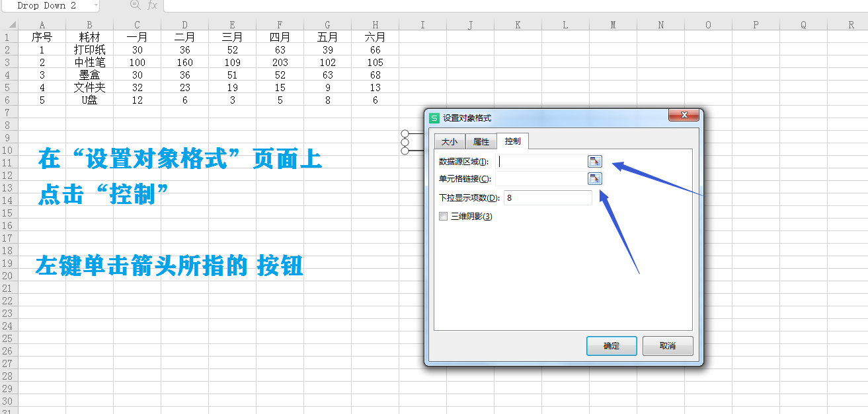Click the U盘 cell
868x414 pixels.
pyautogui.click(x=89, y=100)
